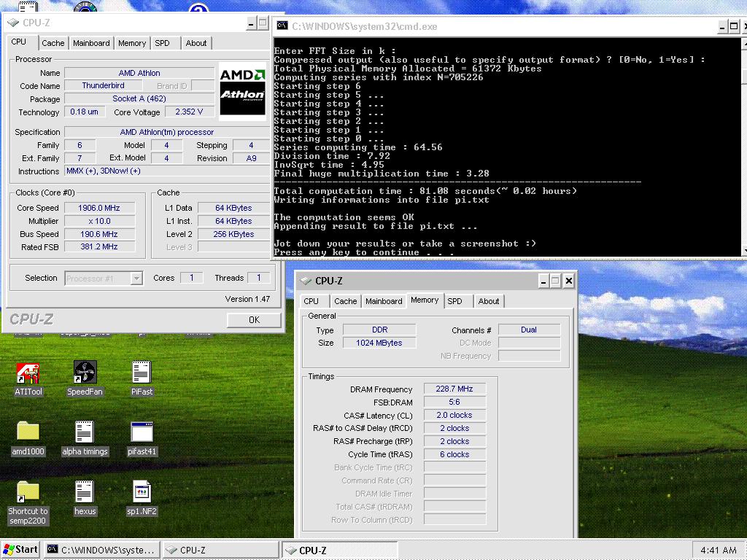
Task: Click scroll down arrow in cmd window
Action: coord(744,251)
